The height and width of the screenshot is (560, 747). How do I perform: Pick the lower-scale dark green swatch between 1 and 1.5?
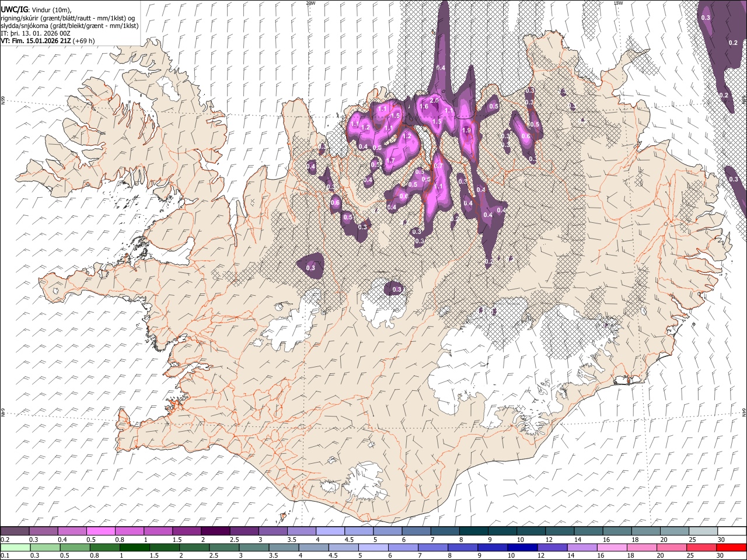pos(135,547)
